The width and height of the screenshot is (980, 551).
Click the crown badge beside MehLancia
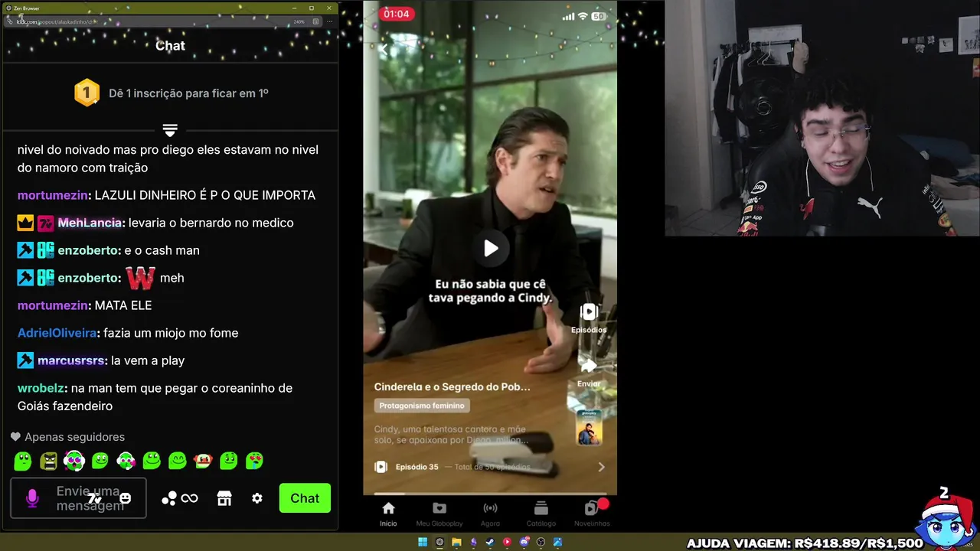[25, 223]
